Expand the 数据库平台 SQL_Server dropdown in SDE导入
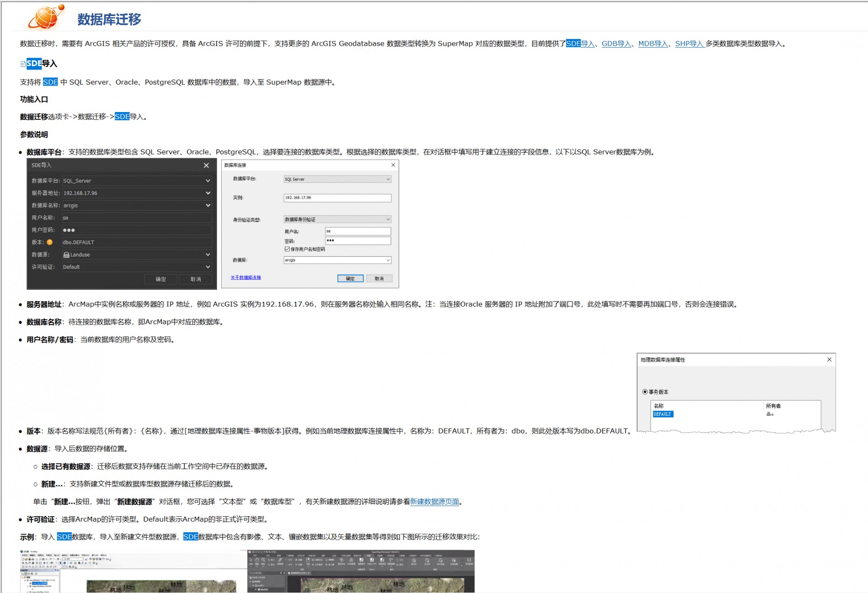 pyautogui.click(x=208, y=181)
